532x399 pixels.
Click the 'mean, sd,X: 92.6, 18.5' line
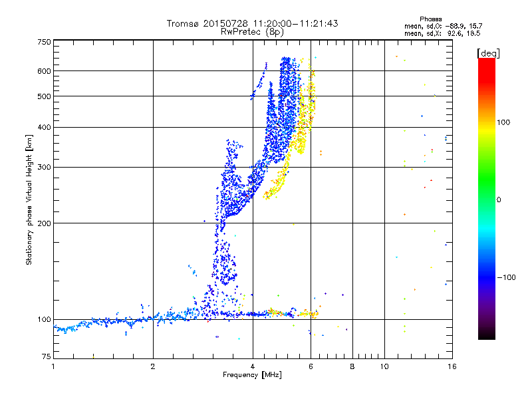tap(442, 33)
